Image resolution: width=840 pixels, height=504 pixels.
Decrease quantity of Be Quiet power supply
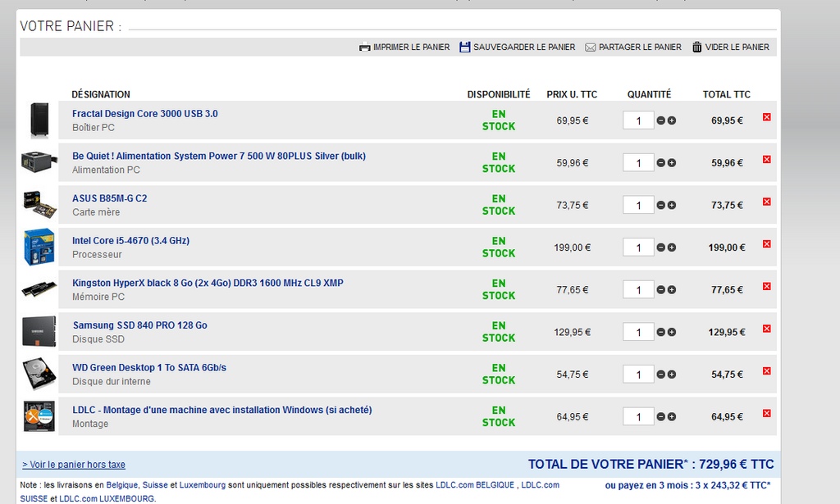[x=661, y=162]
